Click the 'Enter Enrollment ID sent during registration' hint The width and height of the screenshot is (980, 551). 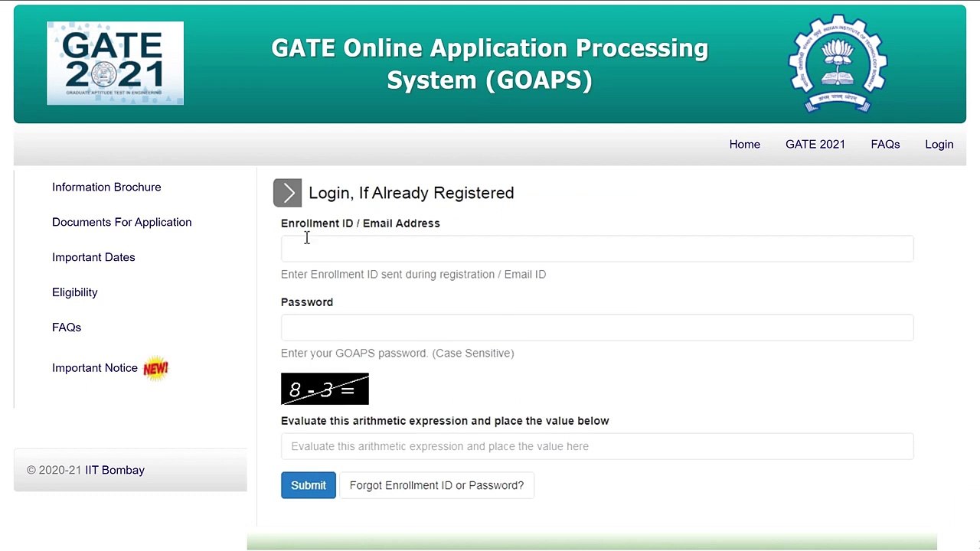coord(413,274)
